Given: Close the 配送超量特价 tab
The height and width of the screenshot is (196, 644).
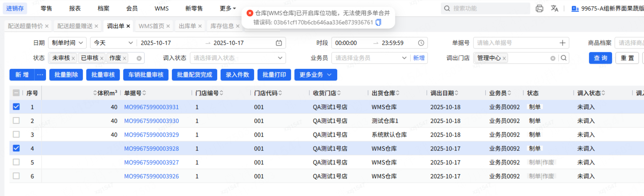Looking at the screenshot, I should click(x=47, y=26).
